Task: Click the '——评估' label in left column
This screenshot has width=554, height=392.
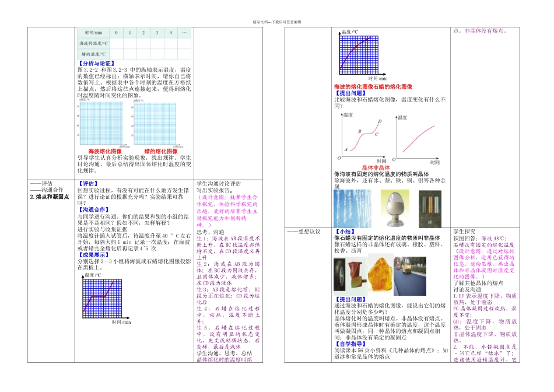Action: click(x=41, y=183)
